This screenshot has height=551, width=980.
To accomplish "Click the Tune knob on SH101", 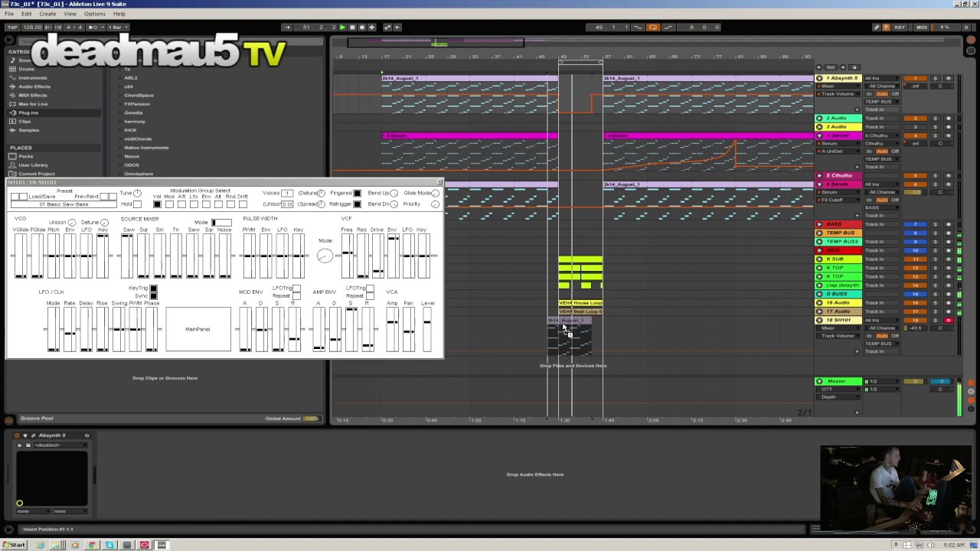I will coord(137,194).
